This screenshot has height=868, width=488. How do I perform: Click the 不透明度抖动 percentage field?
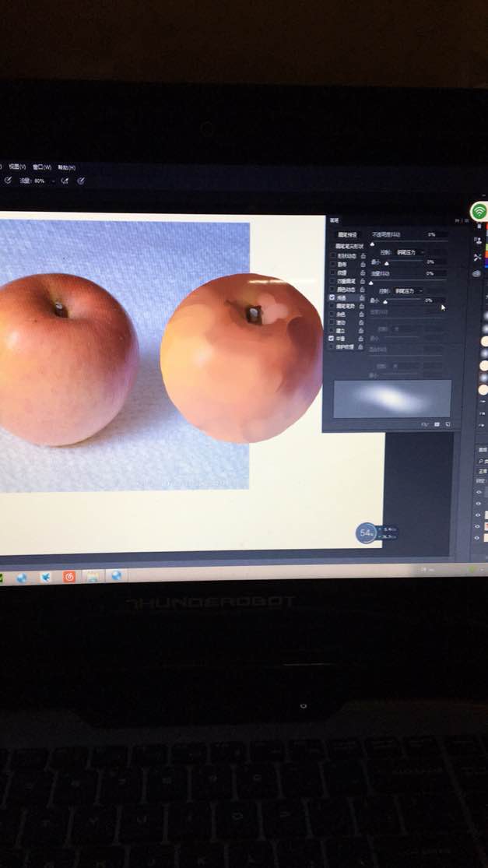pos(436,235)
